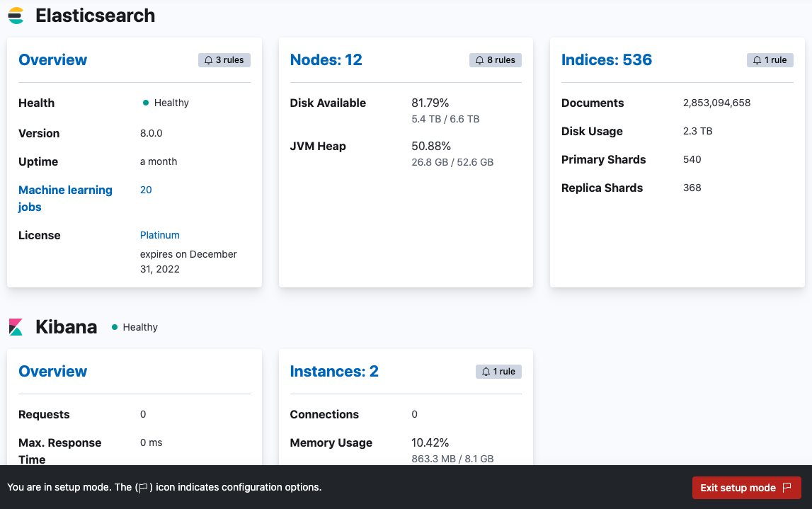Viewport: 812px width, 509px height.
Task: Open the Platinum license details
Action: click(x=159, y=234)
